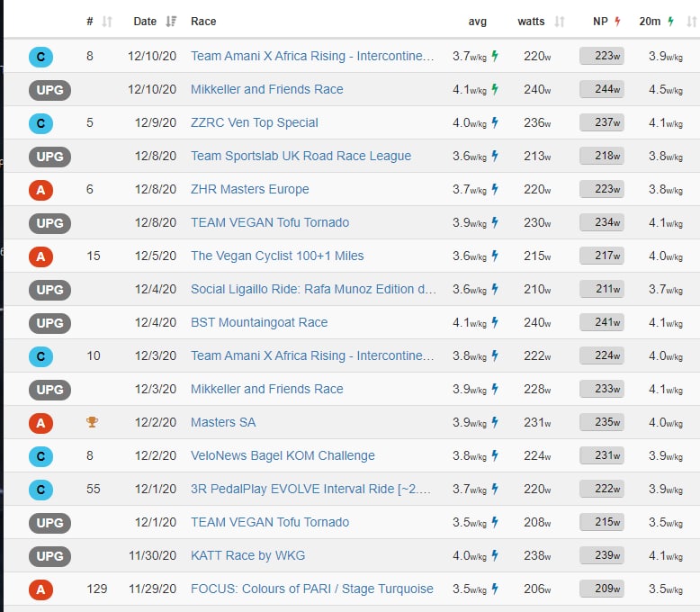Click date 11/30/20 in KATT Race row
Viewport: 700px width, 612px height.
click(x=152, y=555)
